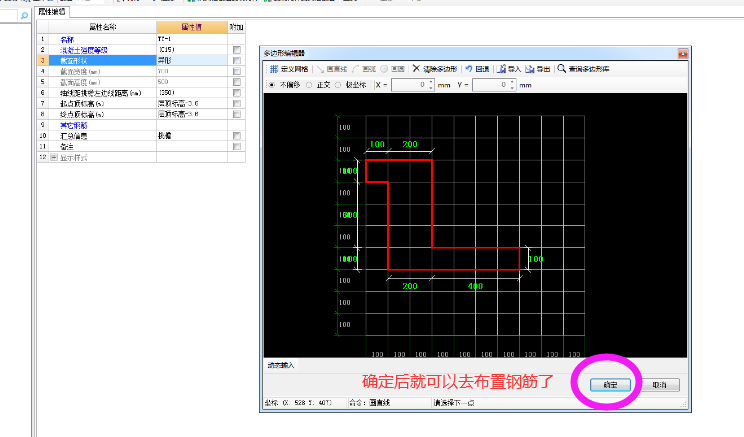
Task: Tick 附加 checkbox for row 6 轴线距离
Action: (237, 93)
